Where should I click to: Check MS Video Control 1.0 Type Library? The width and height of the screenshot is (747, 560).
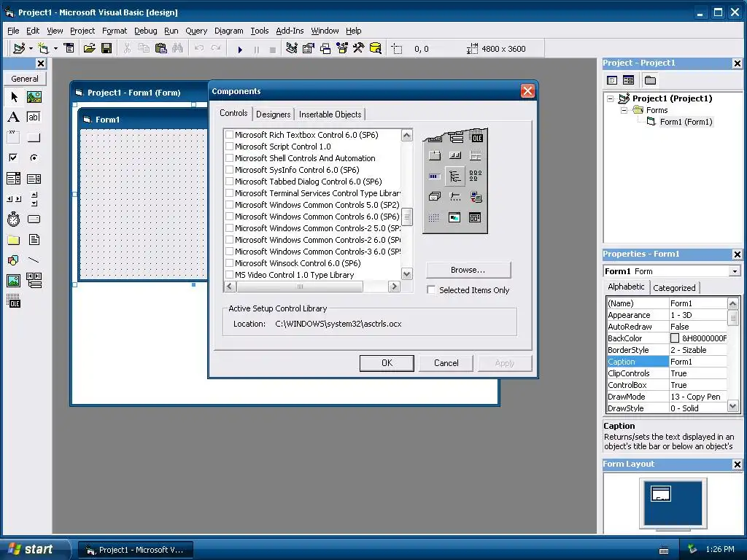[230, 275]
